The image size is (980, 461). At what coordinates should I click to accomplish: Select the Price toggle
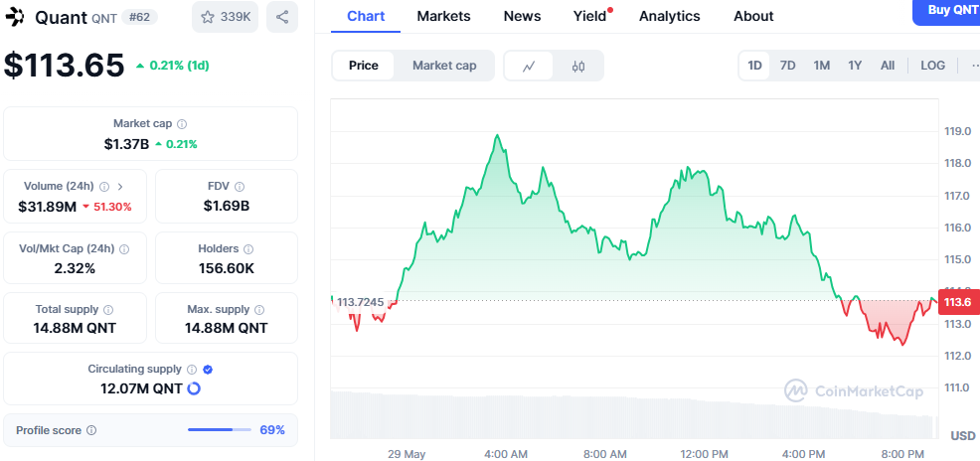[363, 66]
